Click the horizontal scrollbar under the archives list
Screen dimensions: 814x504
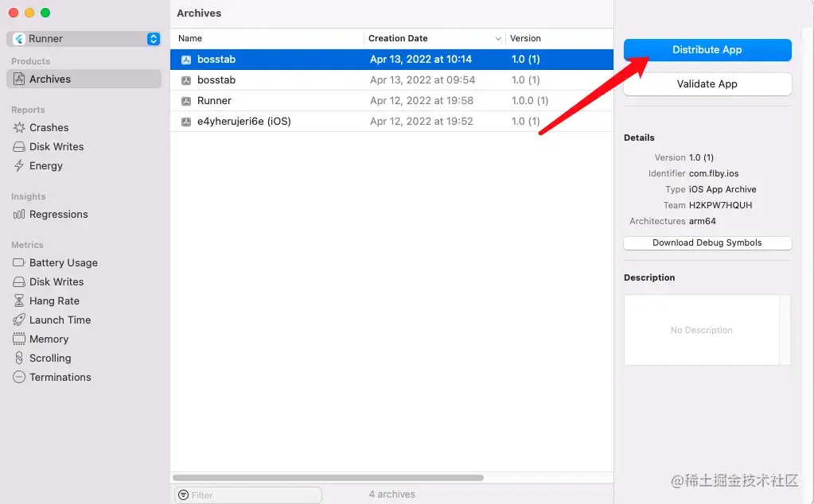pyautogui.click(x=328, y=478)
